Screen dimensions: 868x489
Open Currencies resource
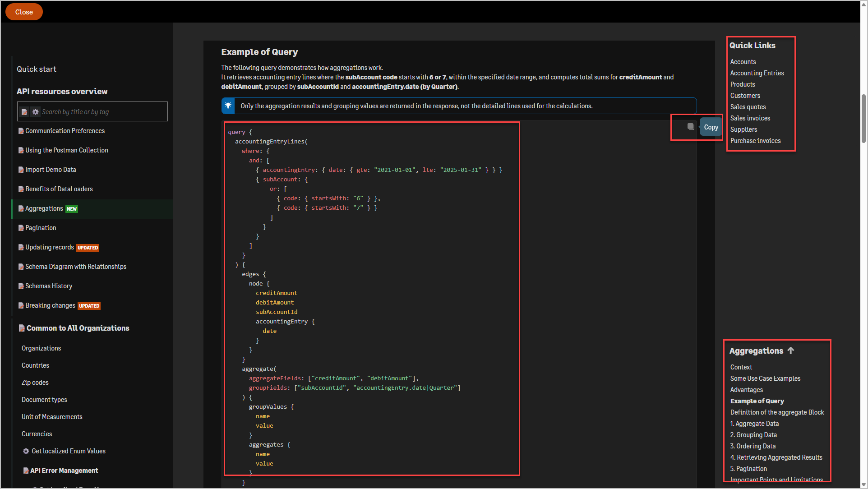[37, 434]
